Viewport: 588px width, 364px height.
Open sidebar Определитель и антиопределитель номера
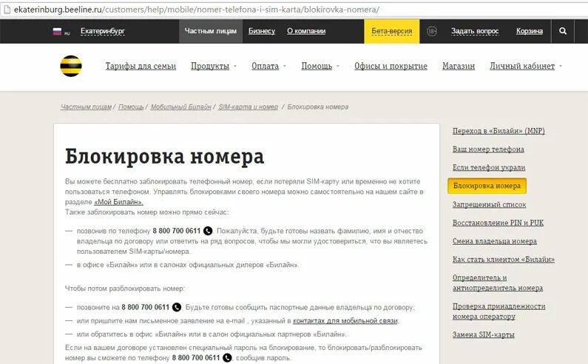tap(498, 283)
